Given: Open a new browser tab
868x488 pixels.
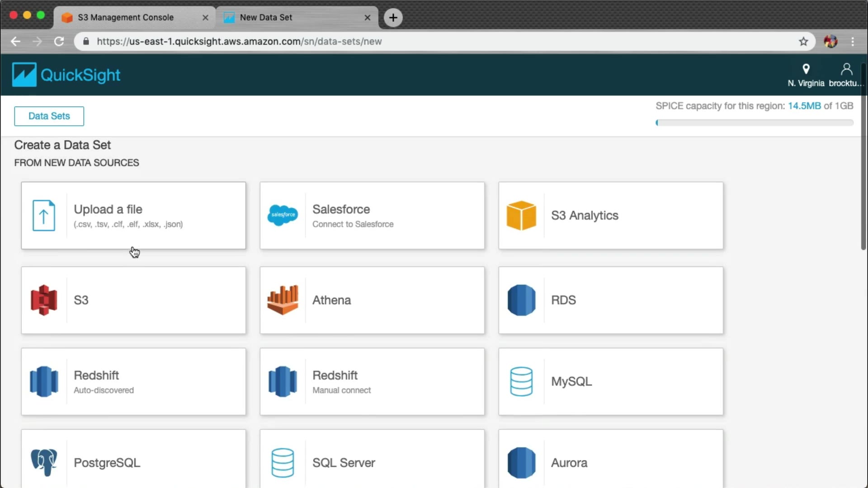Looking at the screenshot, I should pos(393,18).
